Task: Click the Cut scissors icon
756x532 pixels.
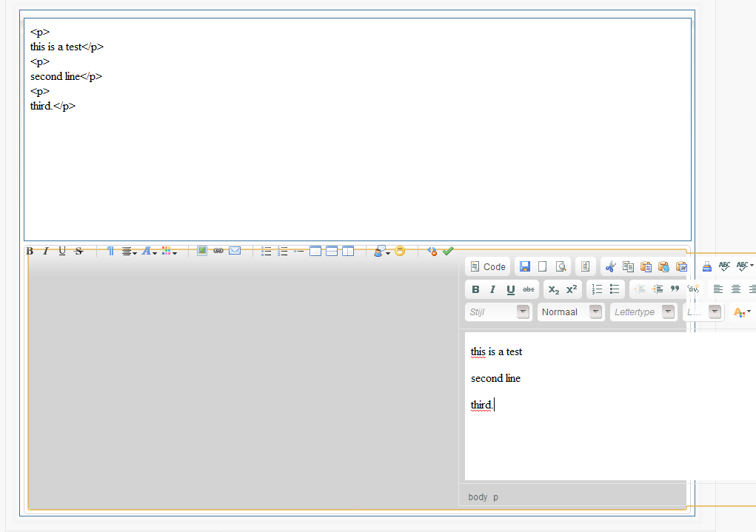Action: tap(610, 267)
